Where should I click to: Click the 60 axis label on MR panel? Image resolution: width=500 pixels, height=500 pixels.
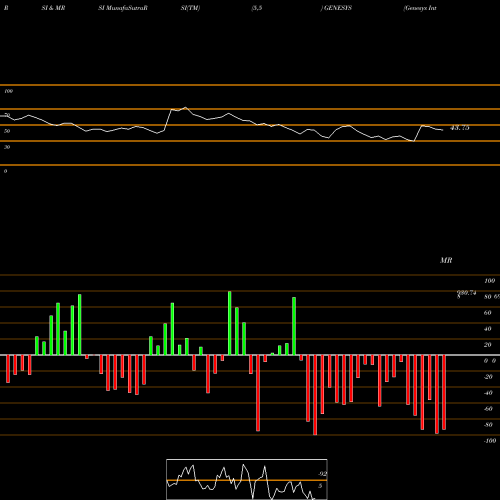(x=488, y=313)
